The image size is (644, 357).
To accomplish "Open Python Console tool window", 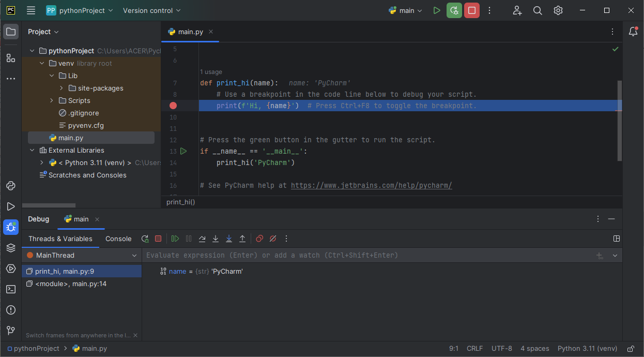I will pyautogui.click(x=11, y=186).
